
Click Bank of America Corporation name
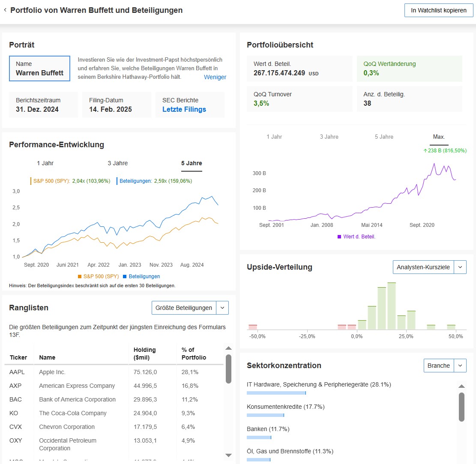(77, 399)
